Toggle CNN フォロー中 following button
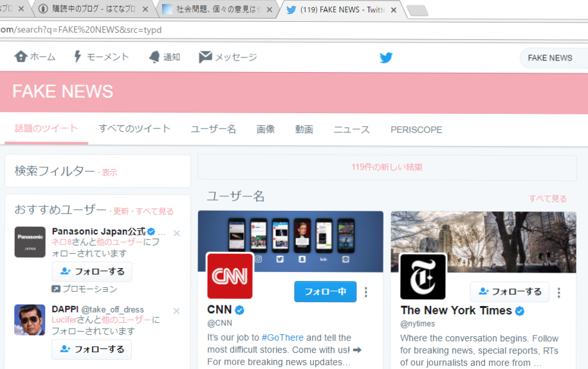588x369 pixels. 325,291
